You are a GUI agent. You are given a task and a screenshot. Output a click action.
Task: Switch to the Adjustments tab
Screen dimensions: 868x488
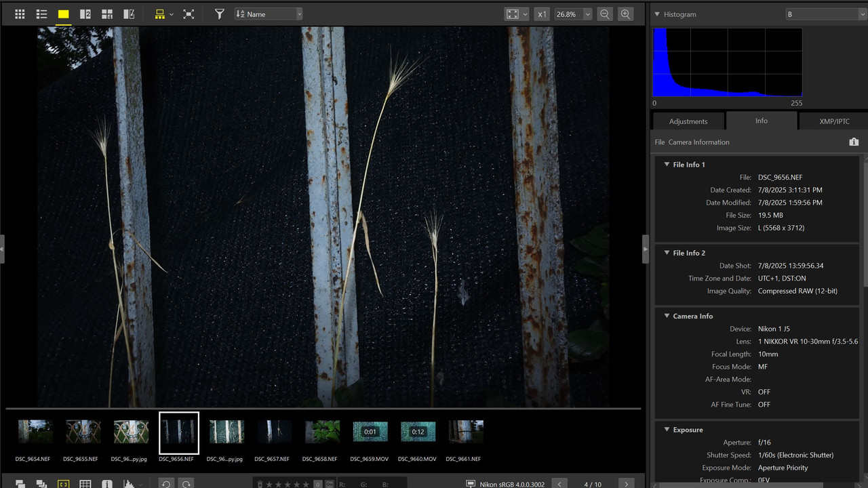point(688,121)
